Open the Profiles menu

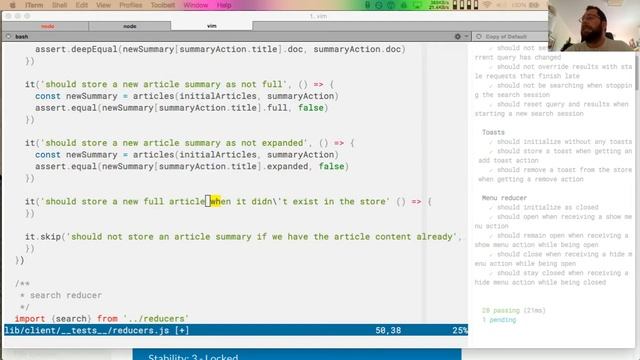pos(131,5)
